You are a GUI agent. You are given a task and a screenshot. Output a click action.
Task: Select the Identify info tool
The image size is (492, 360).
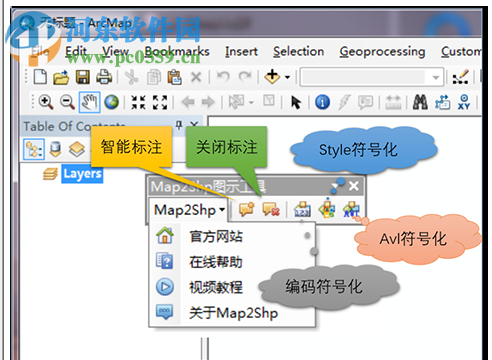pos(322,102)
